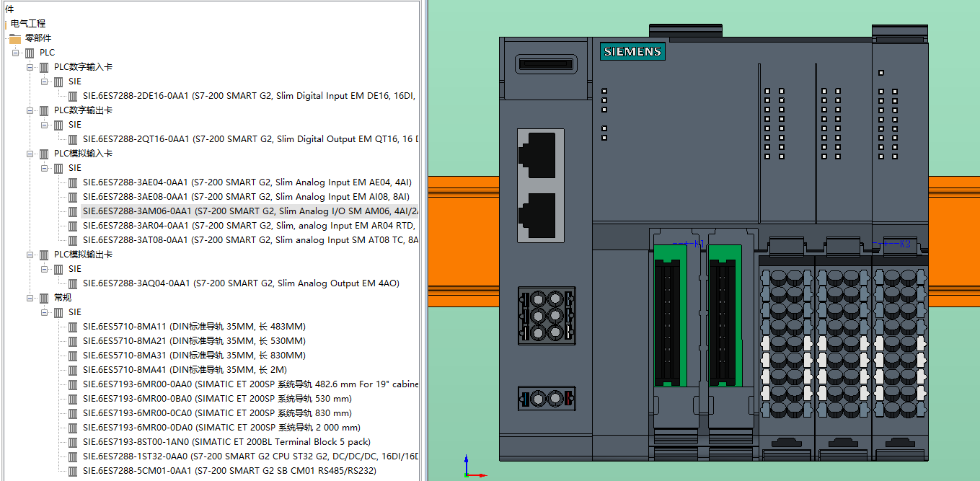Select DIN rail 6ES5710-8MA11 长 483MM
This screenshot has width=980, height=481.
pos(194,327)
